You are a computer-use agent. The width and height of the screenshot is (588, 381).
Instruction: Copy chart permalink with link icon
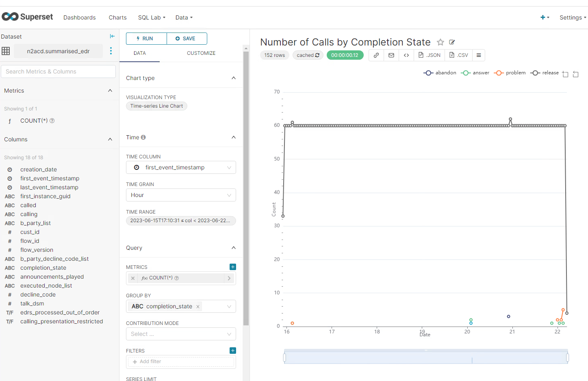pos(376,55)
